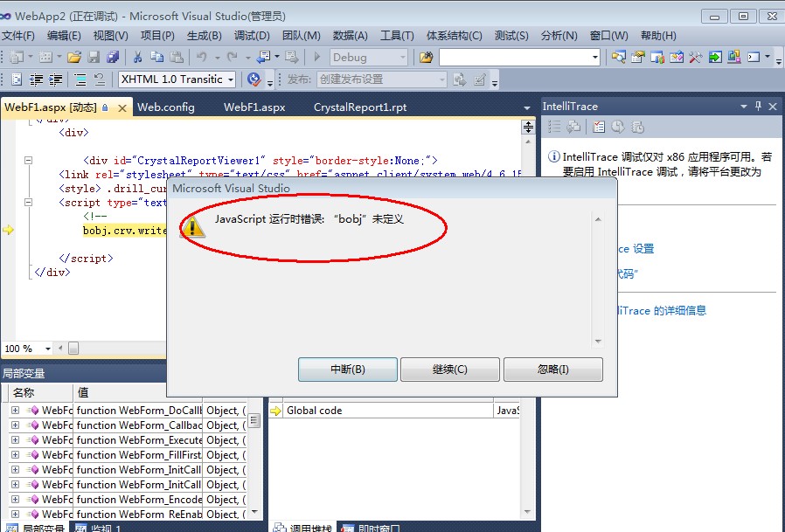Click the IntelliTrace 设置 link
The width and height of the screenshot is (785, 532).
[x=636, y=249]
